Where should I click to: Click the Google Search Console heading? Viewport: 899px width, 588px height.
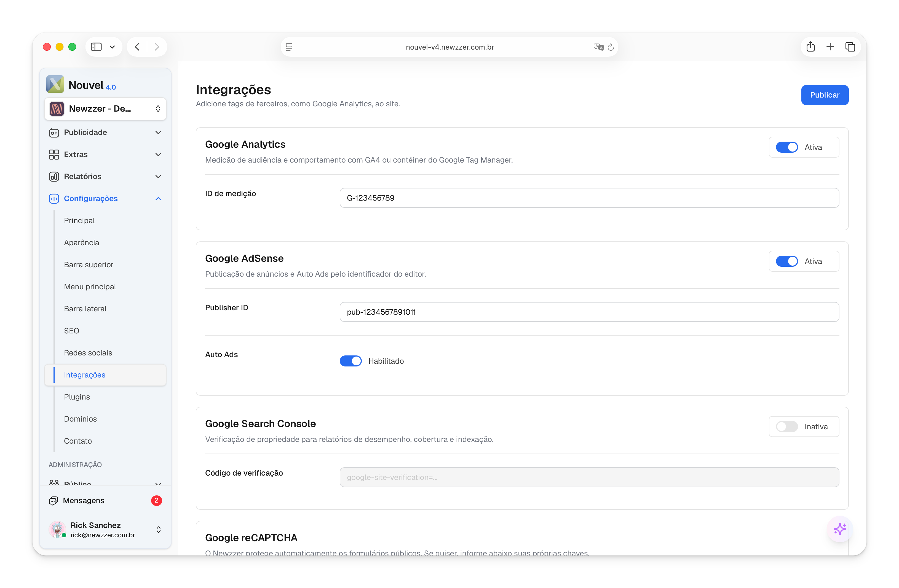click(x=260, y=424)
